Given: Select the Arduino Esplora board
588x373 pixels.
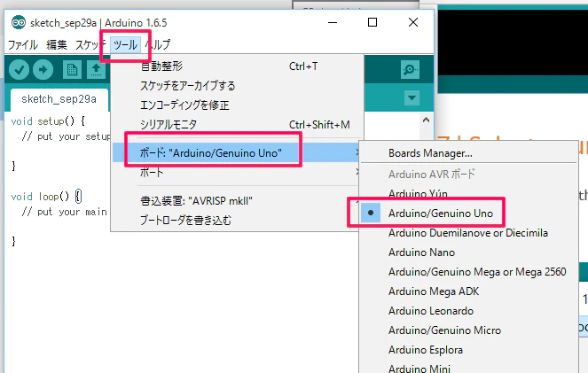Looking at the screenshot, I should [468, 350].
